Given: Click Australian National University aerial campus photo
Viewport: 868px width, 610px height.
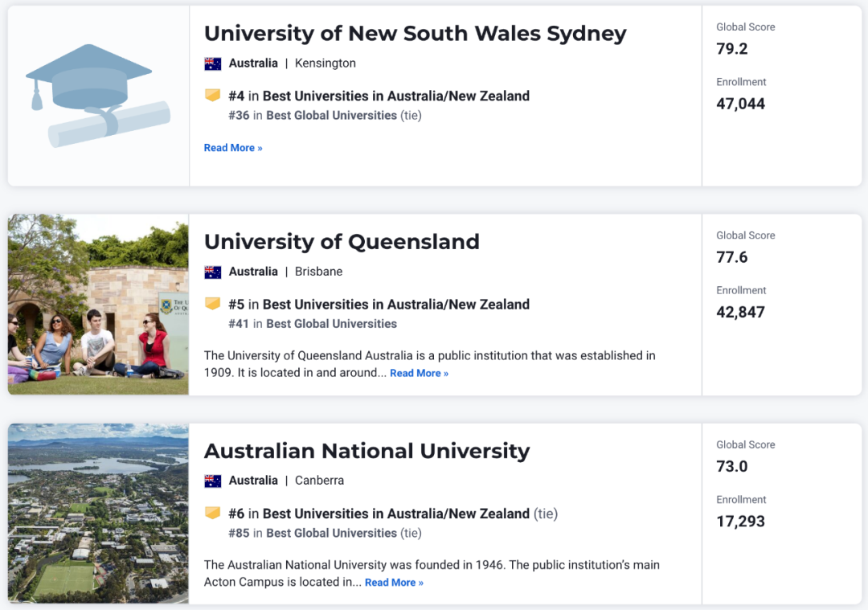Looking at the screenshot, I should [99, 514].
